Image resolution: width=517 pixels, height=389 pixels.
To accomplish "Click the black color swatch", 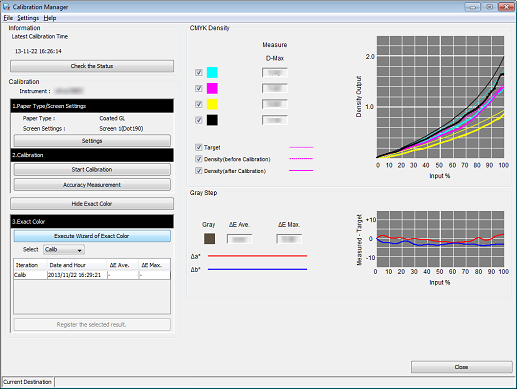I will click(x=212, y=120).
